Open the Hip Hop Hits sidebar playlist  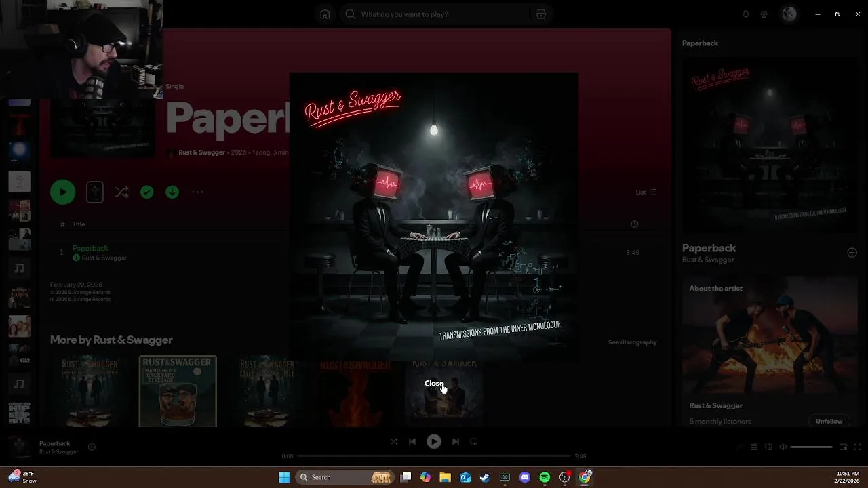[x=19, y=413]
